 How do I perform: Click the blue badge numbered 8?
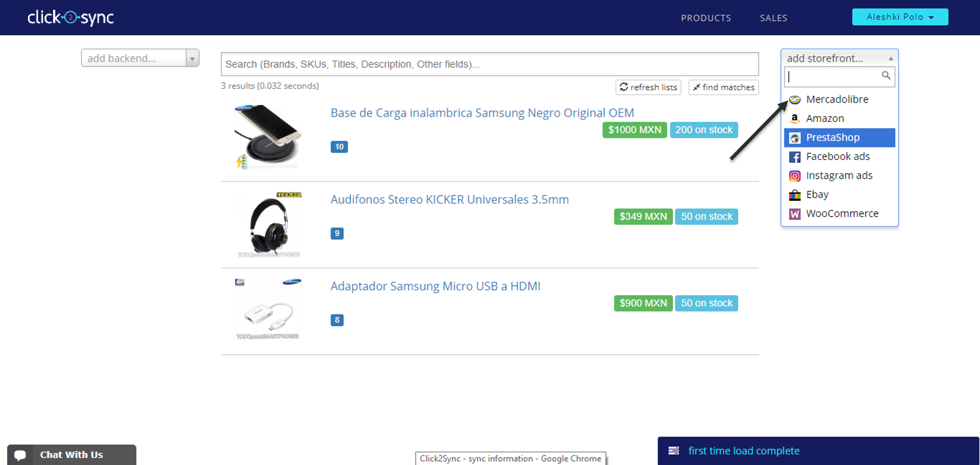coord(337,320)
